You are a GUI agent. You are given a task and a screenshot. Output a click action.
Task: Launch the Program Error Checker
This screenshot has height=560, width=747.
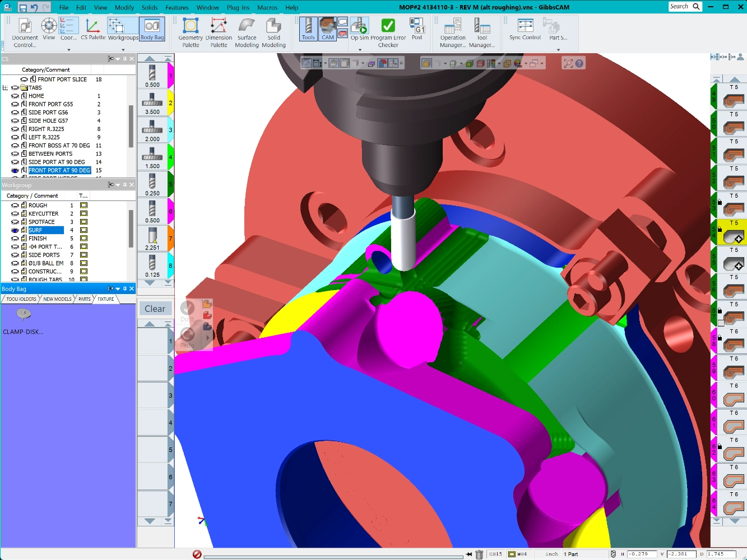point(388,32)
